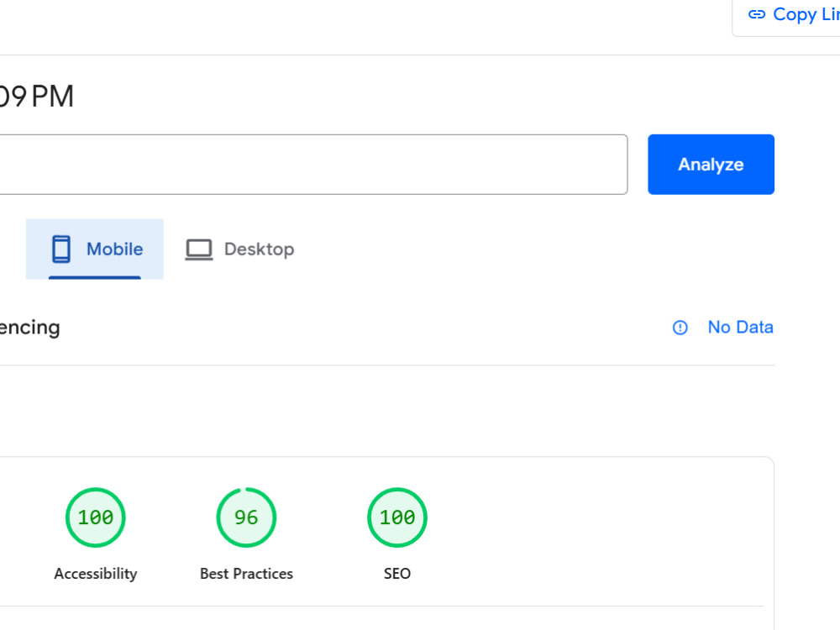Image resolution: width=840 pixels, height=630 pixels.
Task: Click the heading text ending in 'encing'
Action: (30, 328)
